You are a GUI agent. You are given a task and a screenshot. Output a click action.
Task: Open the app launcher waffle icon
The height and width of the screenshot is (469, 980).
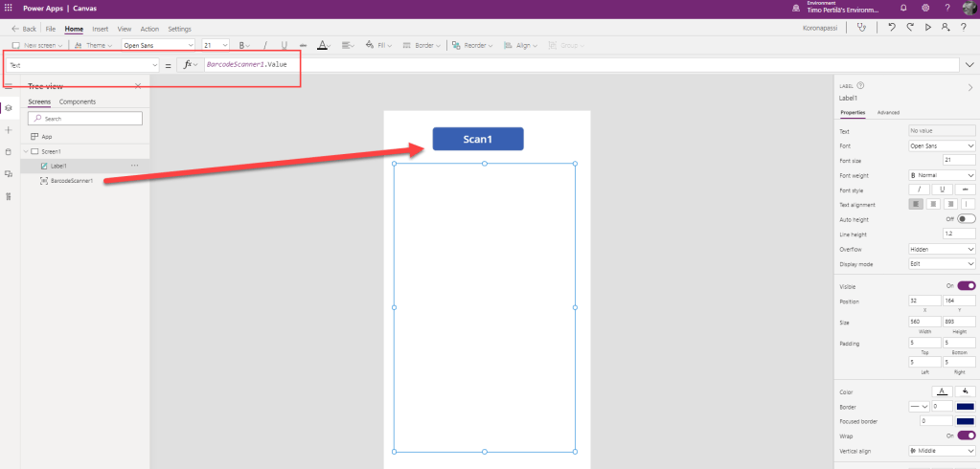[9, 8]
